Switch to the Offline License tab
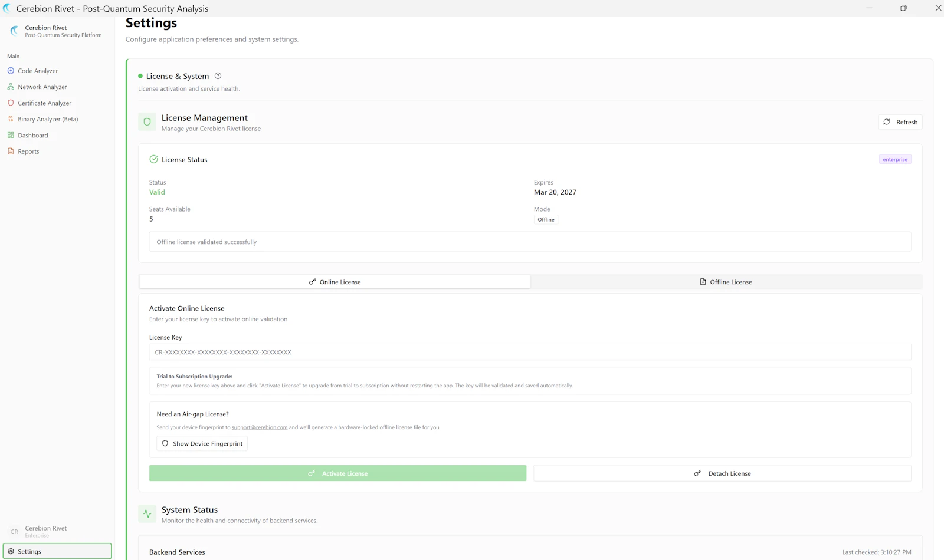944x560 pixels. pyautogui.click(x=726, y=282)
